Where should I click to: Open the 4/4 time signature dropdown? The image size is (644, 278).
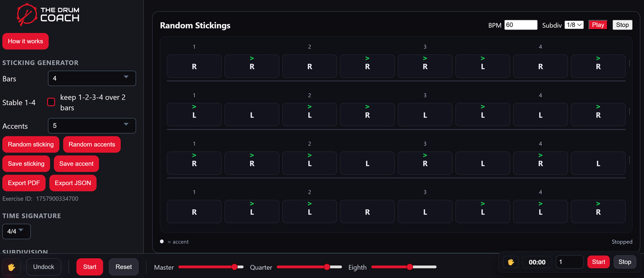(x=16, y=231)
